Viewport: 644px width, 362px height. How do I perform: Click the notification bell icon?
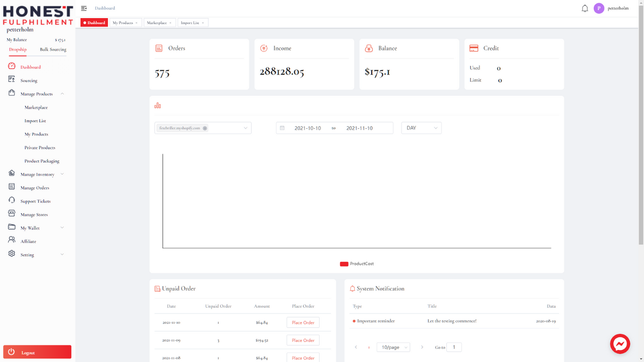[585, 8]
